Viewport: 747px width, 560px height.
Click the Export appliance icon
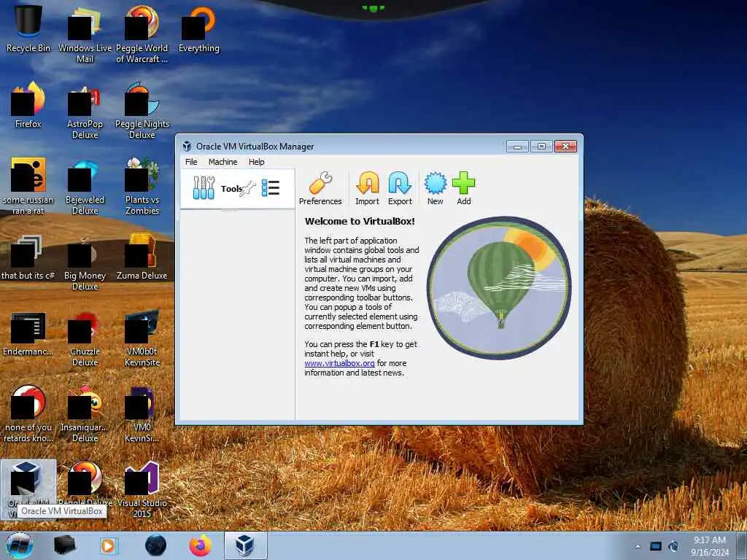(400, 189)
